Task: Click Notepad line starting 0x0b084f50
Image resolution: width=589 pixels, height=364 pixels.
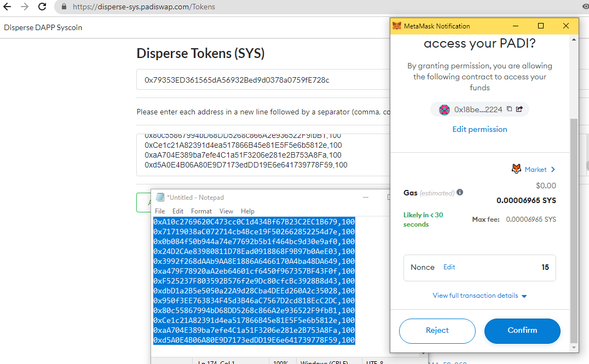Action: click(254, 241)
